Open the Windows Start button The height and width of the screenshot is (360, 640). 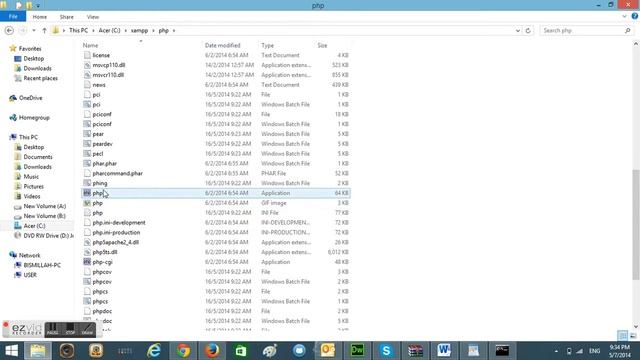11,351
